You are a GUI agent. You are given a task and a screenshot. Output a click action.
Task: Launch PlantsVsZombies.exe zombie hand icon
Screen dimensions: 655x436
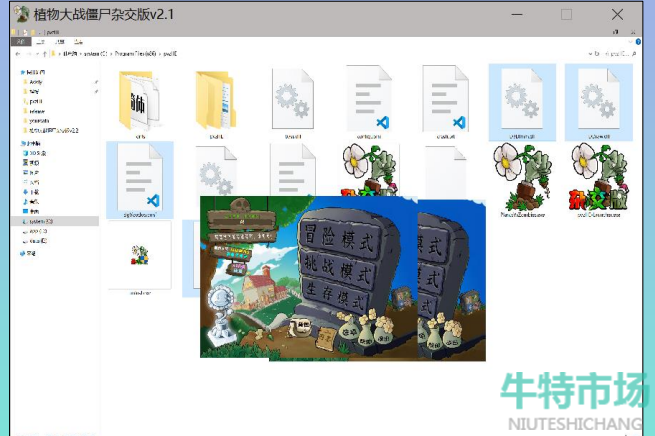(x=522, y=177)
